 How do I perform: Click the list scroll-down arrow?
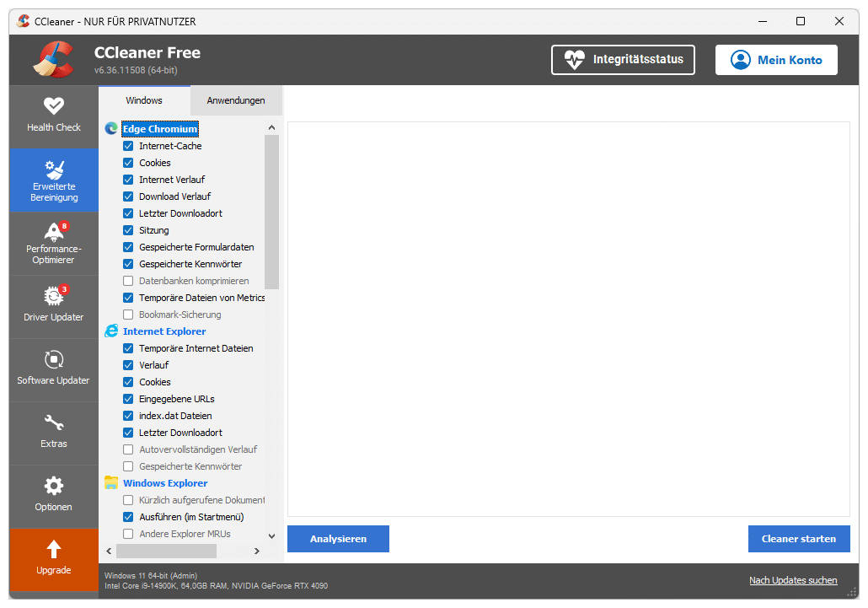pos(271,535)
